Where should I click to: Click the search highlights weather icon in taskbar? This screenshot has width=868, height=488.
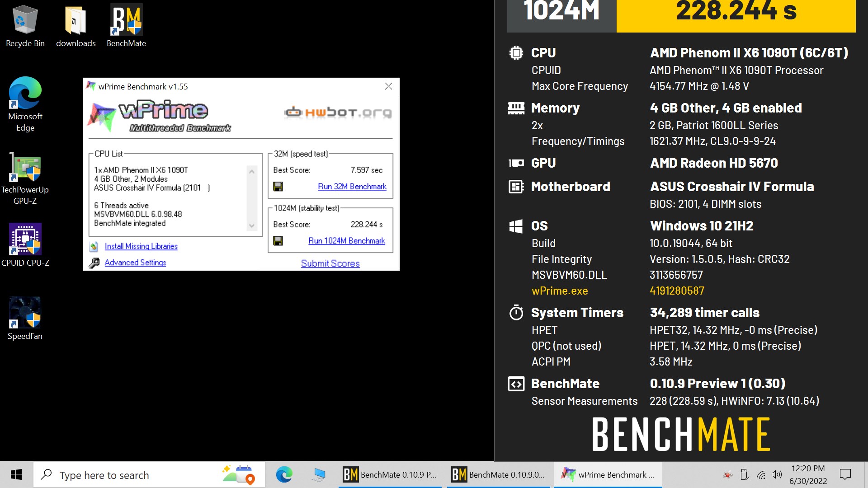(x=239, y=475)
